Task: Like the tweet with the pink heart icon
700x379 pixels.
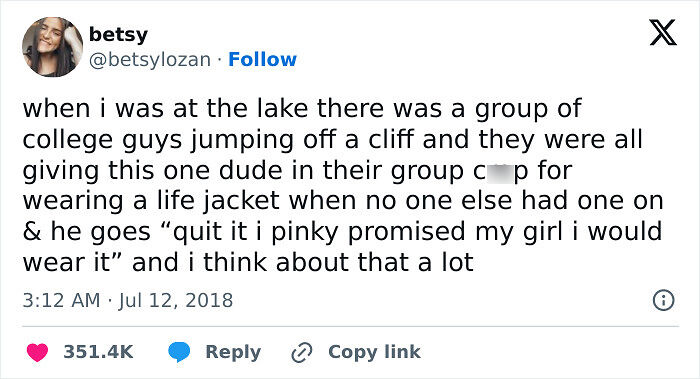Action: 38,352
